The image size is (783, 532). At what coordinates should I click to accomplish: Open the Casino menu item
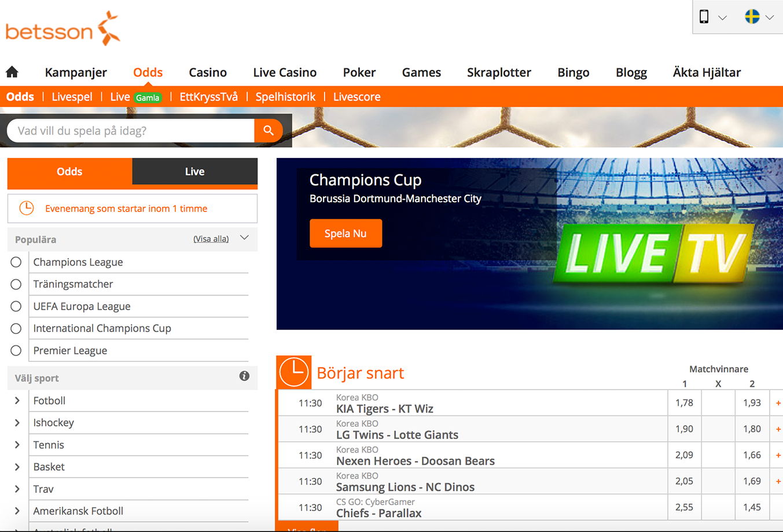pos(208,72)
